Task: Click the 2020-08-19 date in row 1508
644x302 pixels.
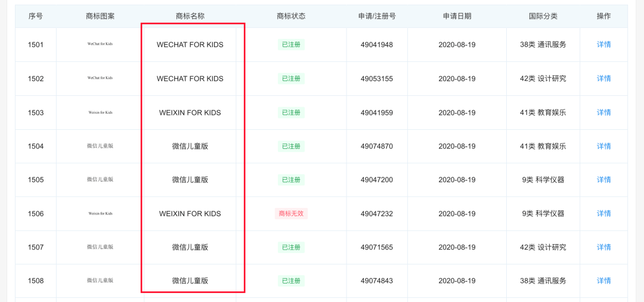Action: click(457, 281)
